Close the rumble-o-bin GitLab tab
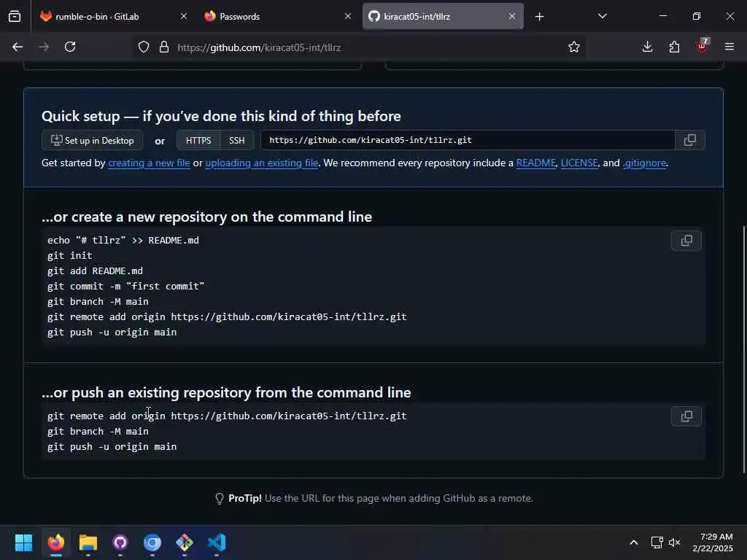Image resolution: width=747 pixels, height=560 pixels. (183, 16)
